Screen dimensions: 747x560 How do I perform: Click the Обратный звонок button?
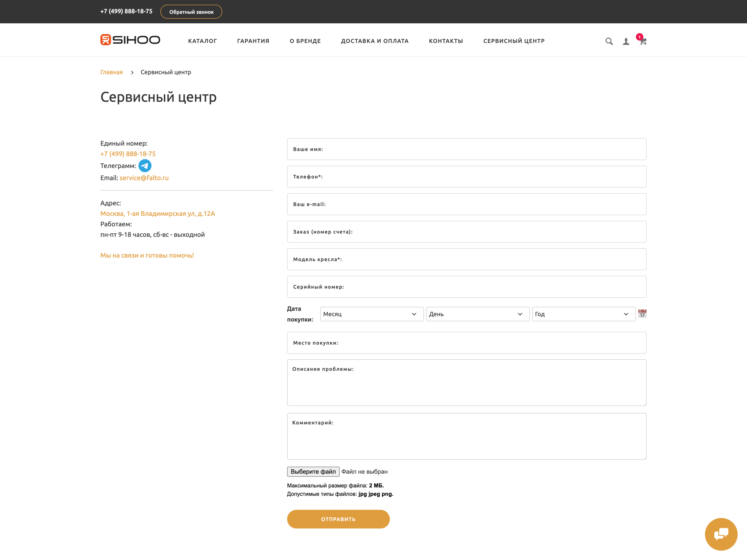pyautogui.click(x=191, y=12)
